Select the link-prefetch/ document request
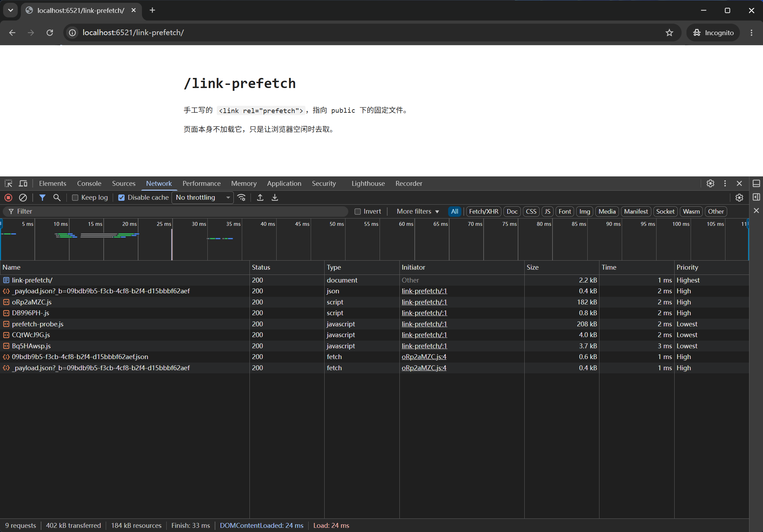 click(x=374, y=280)
